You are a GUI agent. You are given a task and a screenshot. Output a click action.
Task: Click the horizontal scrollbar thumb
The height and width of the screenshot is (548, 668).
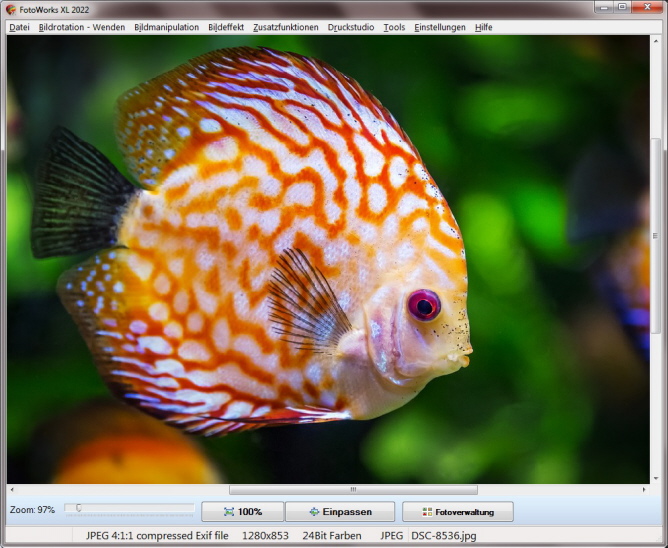(352, 490)
